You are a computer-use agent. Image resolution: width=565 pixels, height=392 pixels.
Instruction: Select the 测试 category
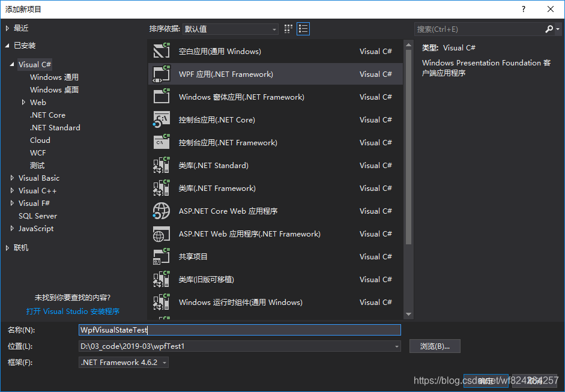point(37,165)
